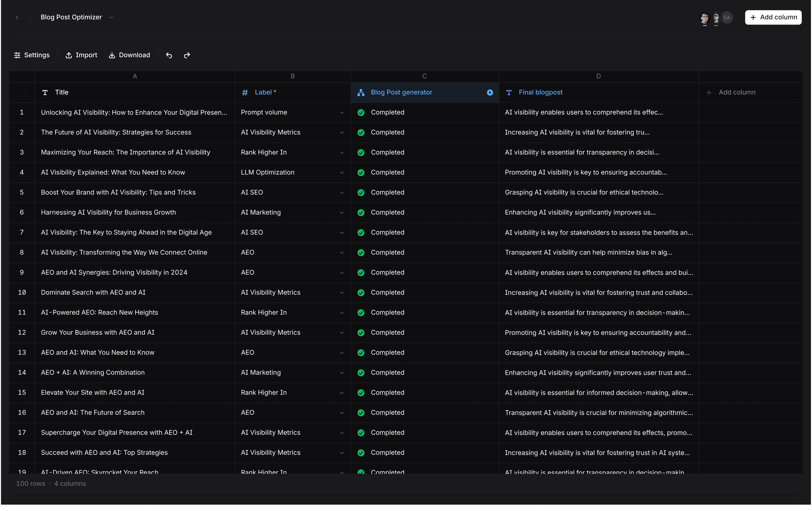This screenshot has height=511, width=812.
Task: Navigate back using the back arrow
Action: pos(17,17)
